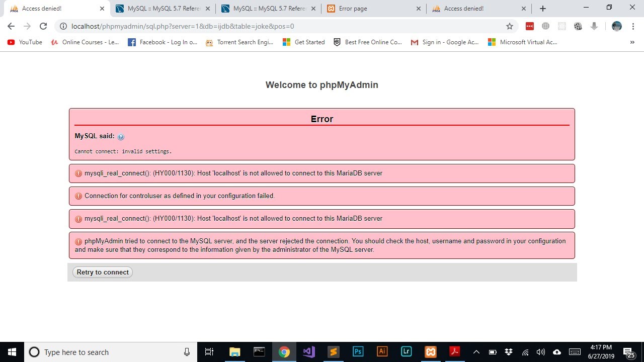644x362 pixels.
Task: Open Visual Studio from taskbar
Action: pyautogui.click(x=308, y=352)
